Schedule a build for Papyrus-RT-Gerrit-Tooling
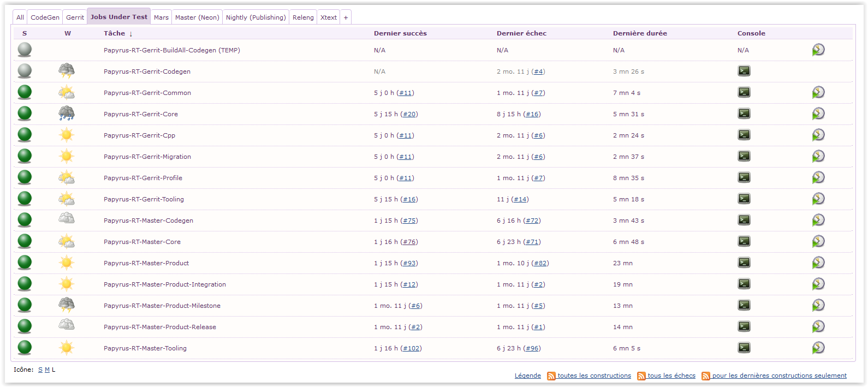This screenshot has height=387, width=868. [x=818, y=199]
